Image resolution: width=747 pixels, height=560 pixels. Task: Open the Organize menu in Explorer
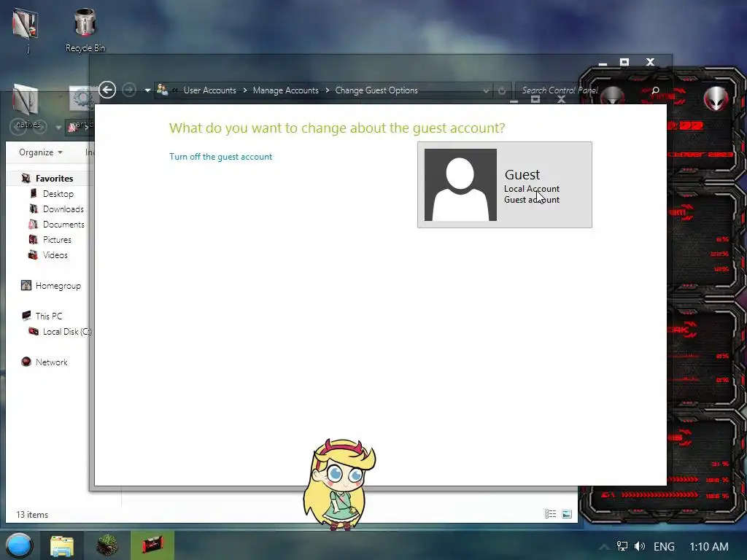pos(41,152)
